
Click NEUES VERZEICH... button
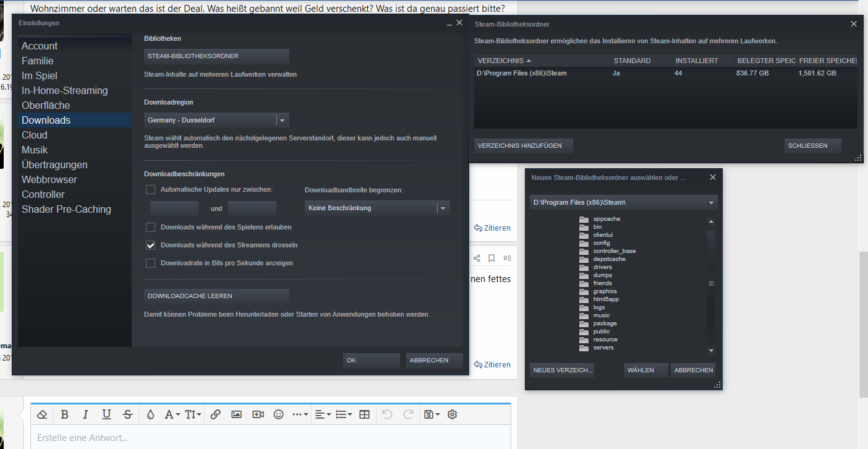(x=562, y=370)
